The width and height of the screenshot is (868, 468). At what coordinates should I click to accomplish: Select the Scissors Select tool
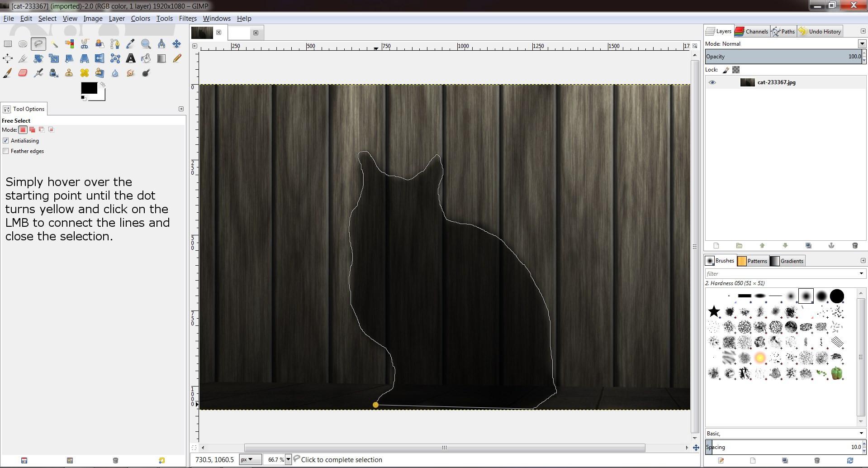coord(85,44)
